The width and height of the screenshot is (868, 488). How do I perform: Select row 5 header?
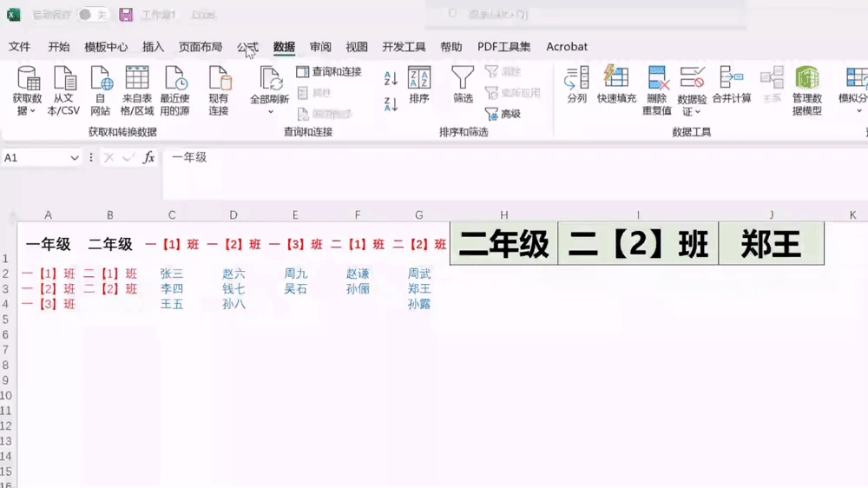click(5, 320)
